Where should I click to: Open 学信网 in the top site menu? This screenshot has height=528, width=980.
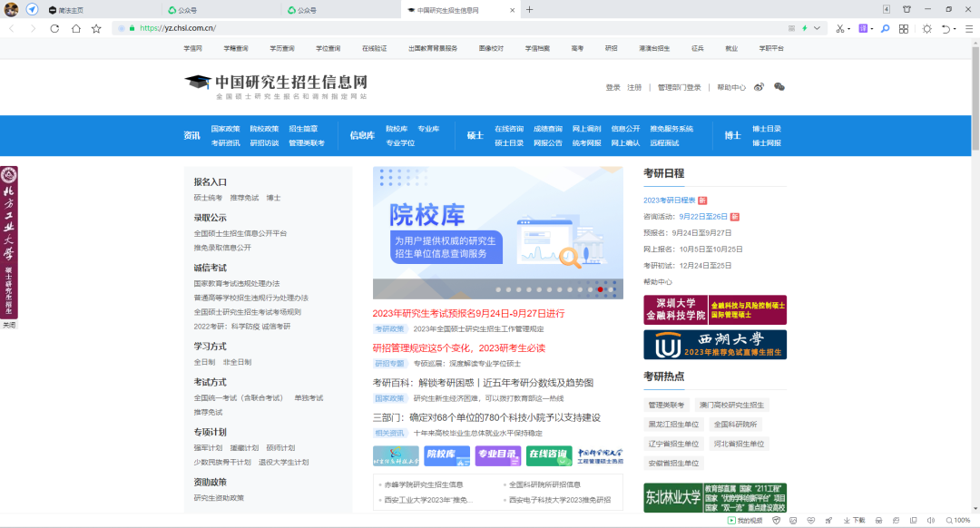tap(192, 48)
